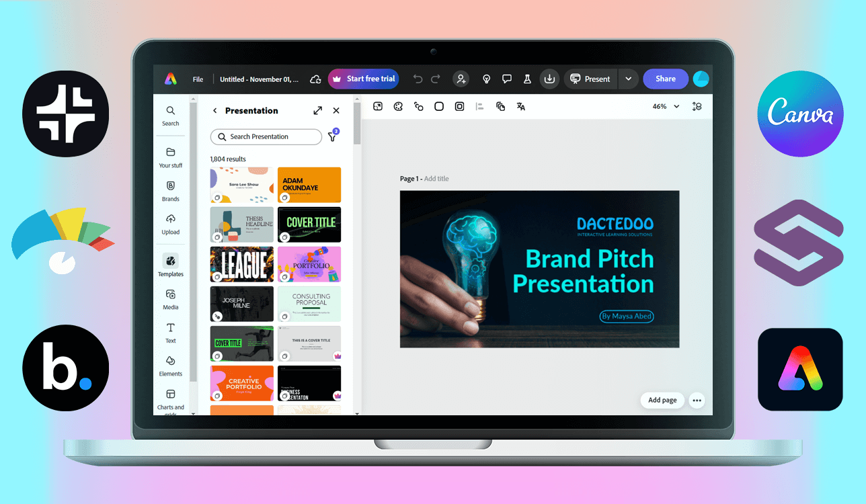
Task: Open Elements in the sidebar
Action: 171,366
